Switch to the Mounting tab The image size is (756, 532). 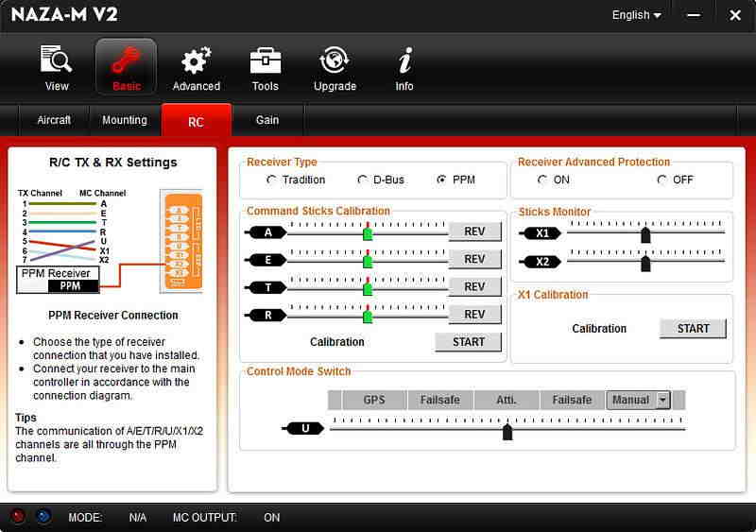(125, 120)
